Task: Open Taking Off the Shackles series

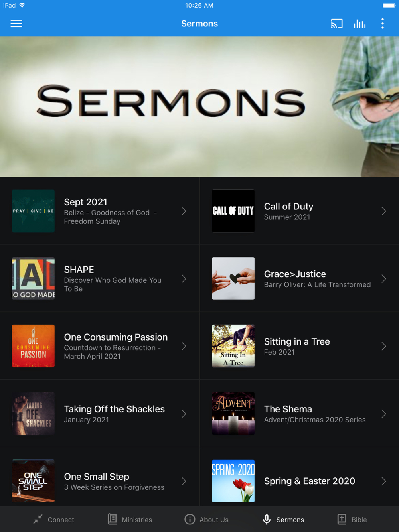Action: coord(100,414)
